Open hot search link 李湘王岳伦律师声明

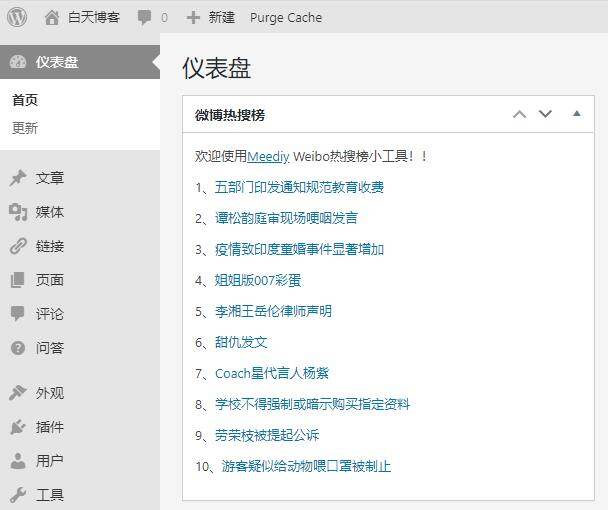[x=273, y=311]
